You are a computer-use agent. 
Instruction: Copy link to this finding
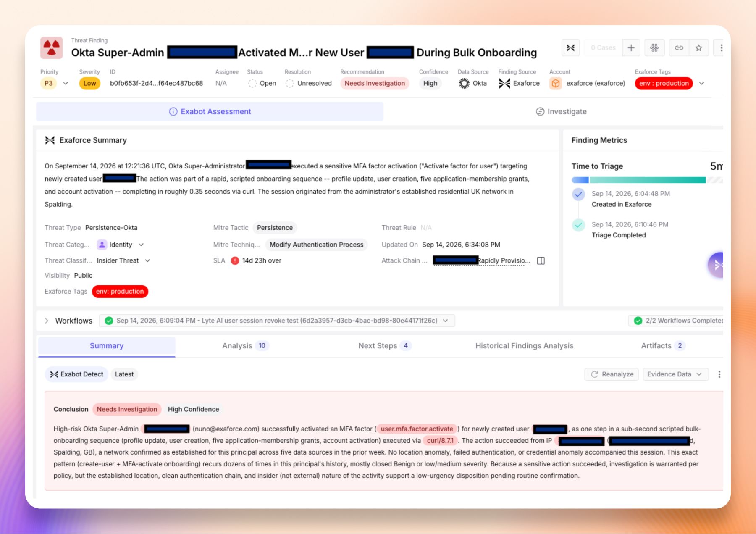click(x=679, y=48)
